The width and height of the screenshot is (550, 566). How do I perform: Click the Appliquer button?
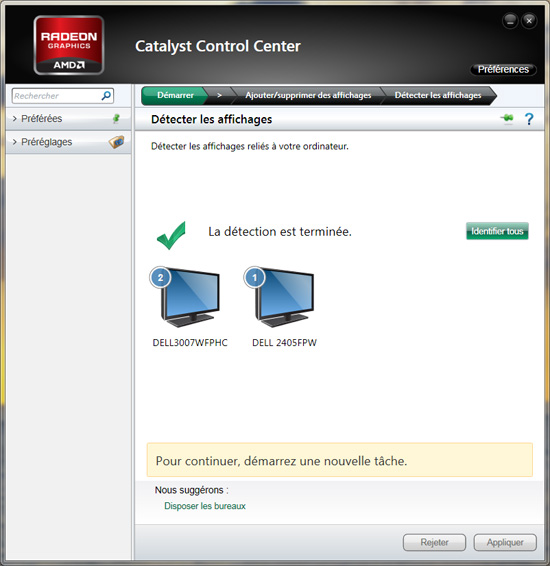(x=505, y=542)
